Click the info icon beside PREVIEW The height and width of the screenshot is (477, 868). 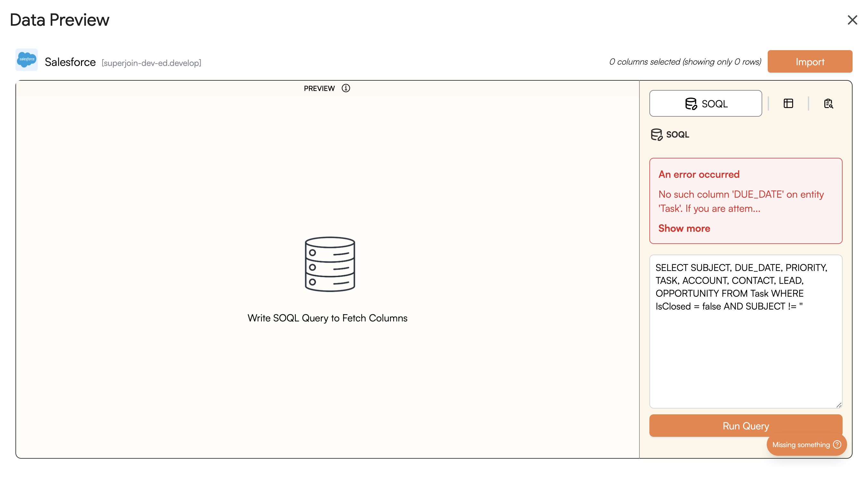click(346, 88)
